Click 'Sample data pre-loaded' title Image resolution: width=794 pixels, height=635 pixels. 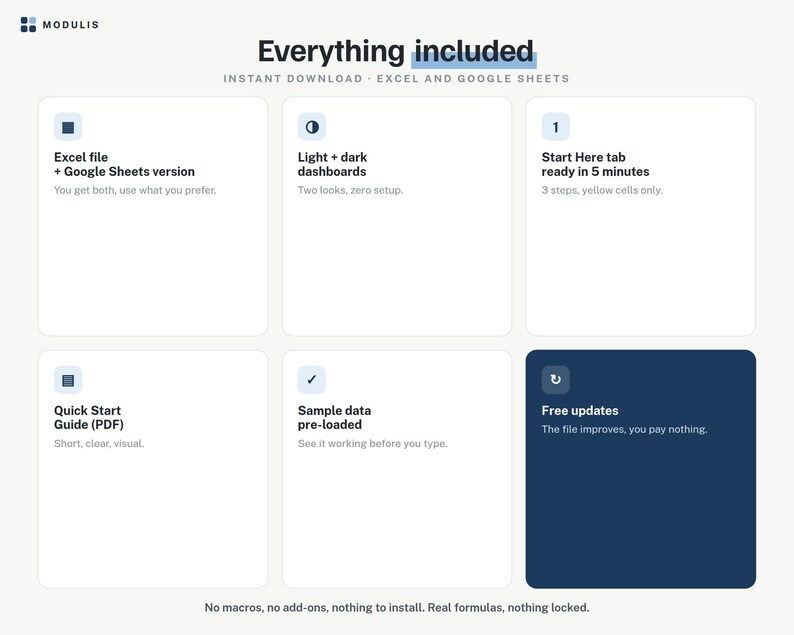pyautogui.click(x=334, y=417)
